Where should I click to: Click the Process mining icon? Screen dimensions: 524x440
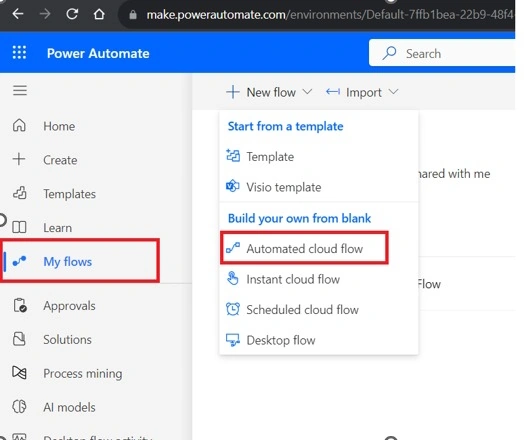(x=19, y=373)
